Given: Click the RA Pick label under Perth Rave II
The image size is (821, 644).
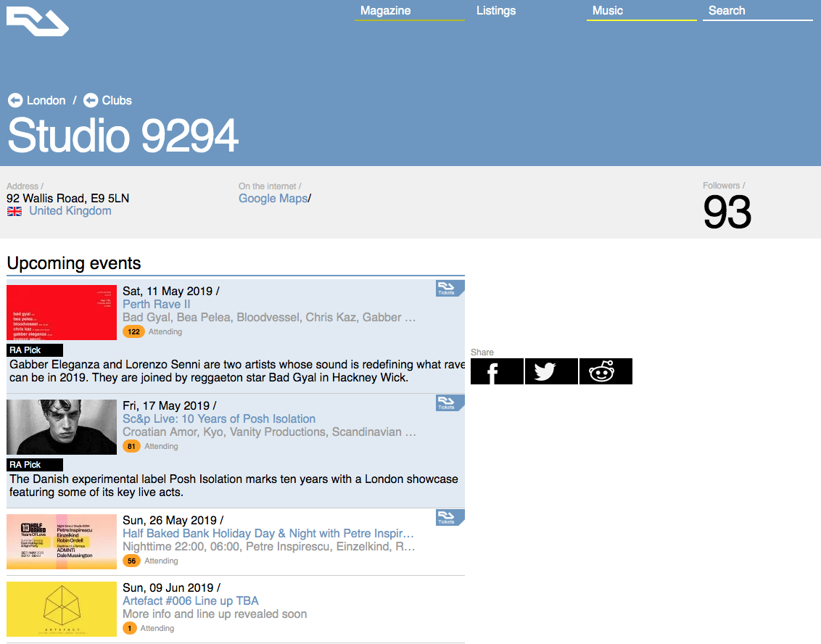Looking at the screenshot, I should click(x=35, y=350).
